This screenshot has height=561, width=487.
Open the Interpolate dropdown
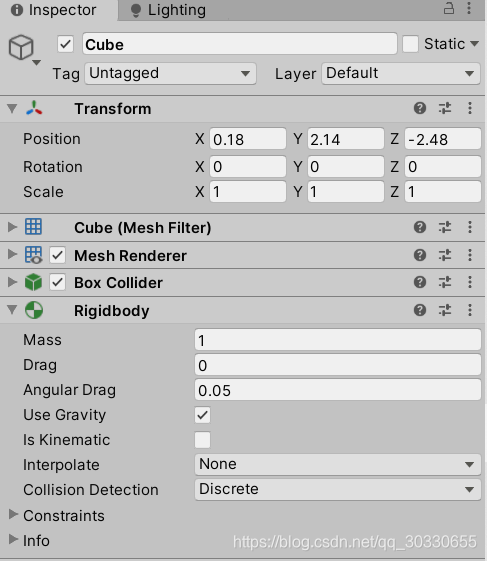coord(338,464)
